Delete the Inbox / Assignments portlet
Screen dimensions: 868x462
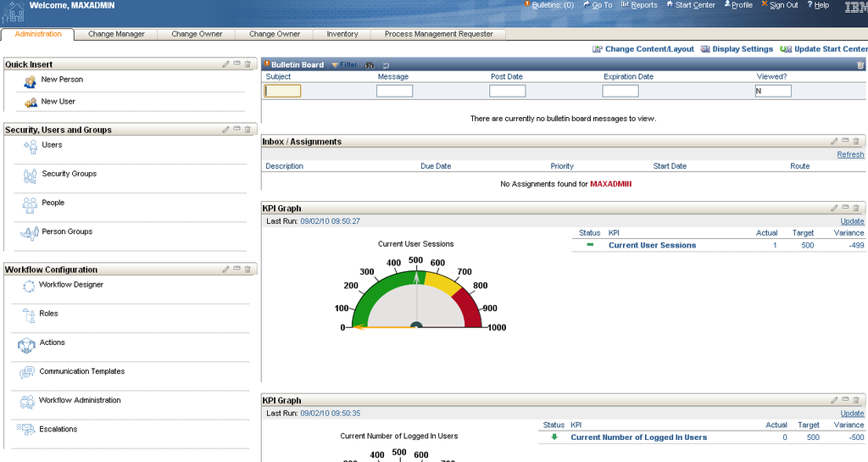[x=856, y=142]
